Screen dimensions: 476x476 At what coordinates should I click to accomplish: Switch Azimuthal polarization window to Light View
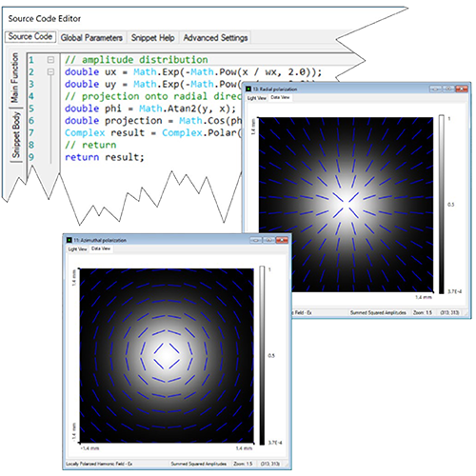pyautogui.click(x=77, y=249)
